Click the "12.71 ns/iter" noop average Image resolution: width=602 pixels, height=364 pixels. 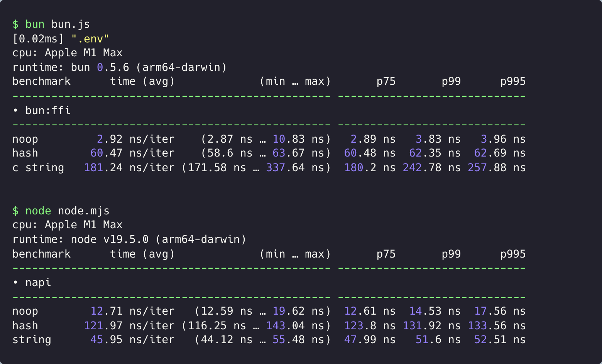point(132,311)
